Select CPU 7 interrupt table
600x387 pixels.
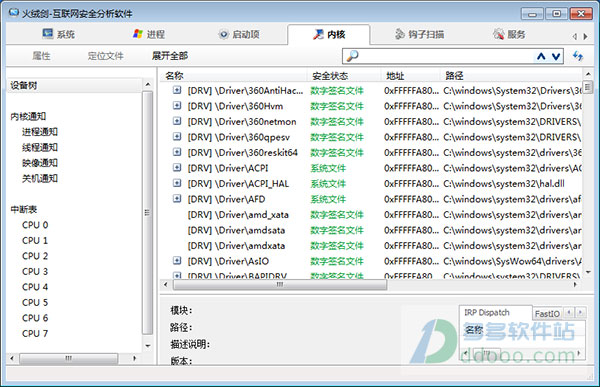click(x=35, y=333)
